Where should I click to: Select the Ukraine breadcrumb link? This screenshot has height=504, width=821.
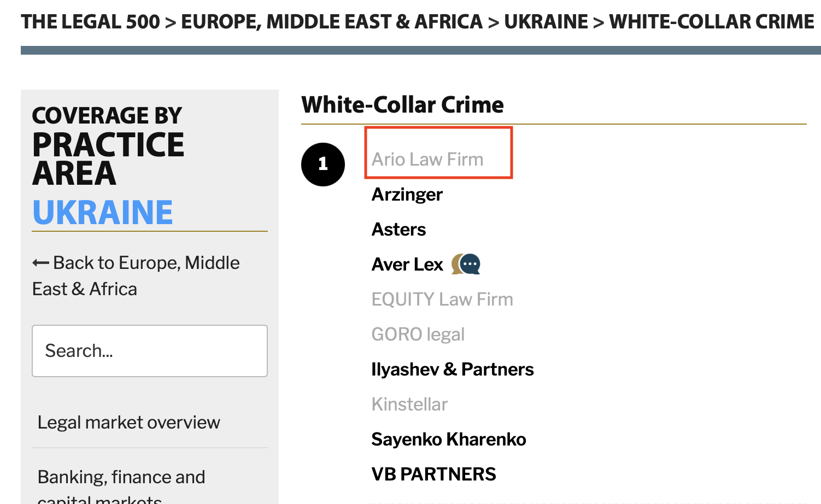[x=546, y=22]
